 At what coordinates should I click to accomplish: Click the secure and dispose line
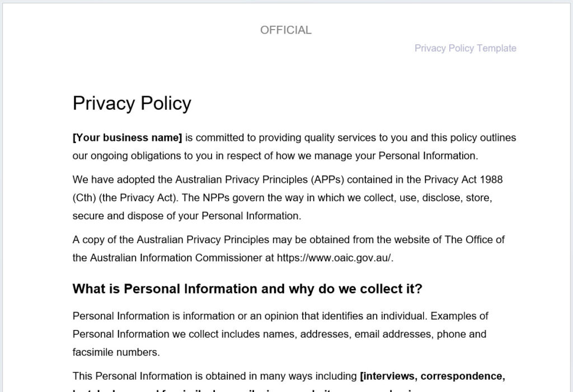coord(187,216)
